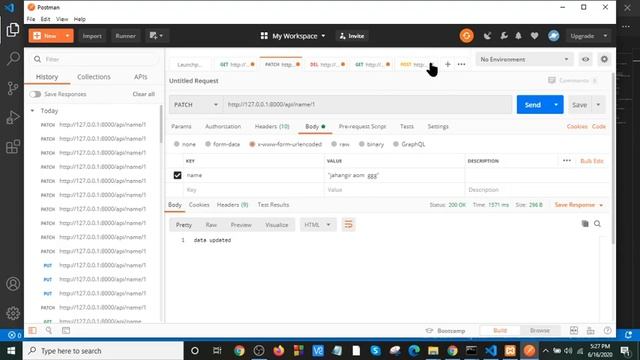This screenshot has height=360, width=640.
Task: Open Find and Replace icon in status bar
Action: (49, 330)
